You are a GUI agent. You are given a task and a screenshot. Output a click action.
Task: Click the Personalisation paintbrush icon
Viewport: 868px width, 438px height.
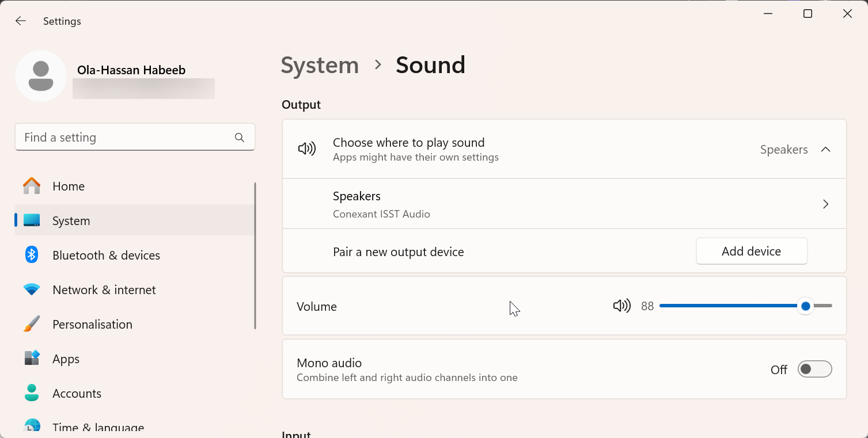tap(32, 324)
